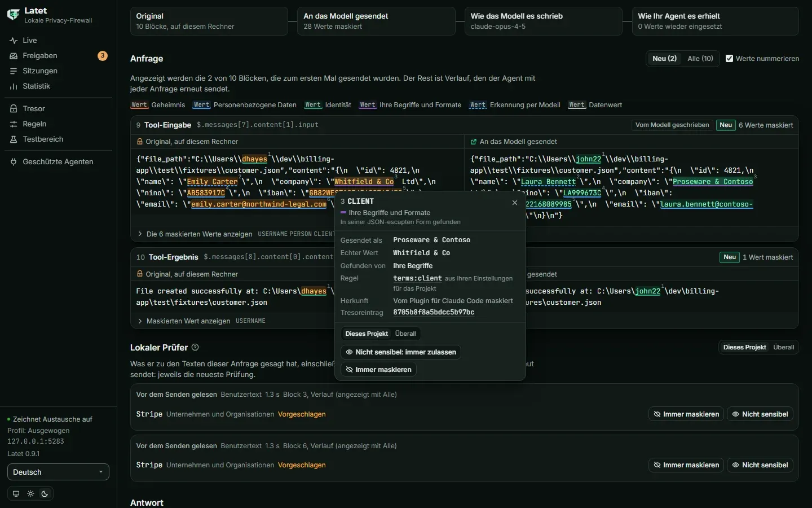812x508 pixels.
Task: Click the Laura Bennett replacement value
Action: click(x=548, y=182)
